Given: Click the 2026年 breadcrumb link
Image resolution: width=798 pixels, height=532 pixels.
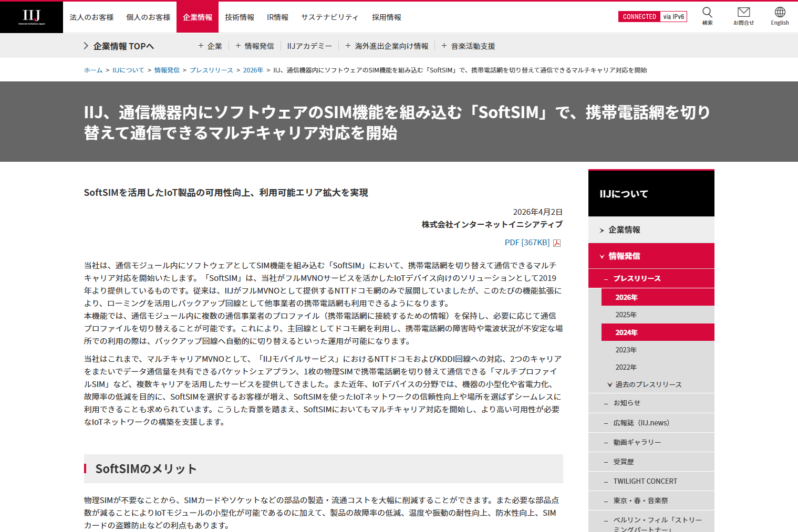Looking at the screenshot, I should pyautogui.click(x=253, y=70).
